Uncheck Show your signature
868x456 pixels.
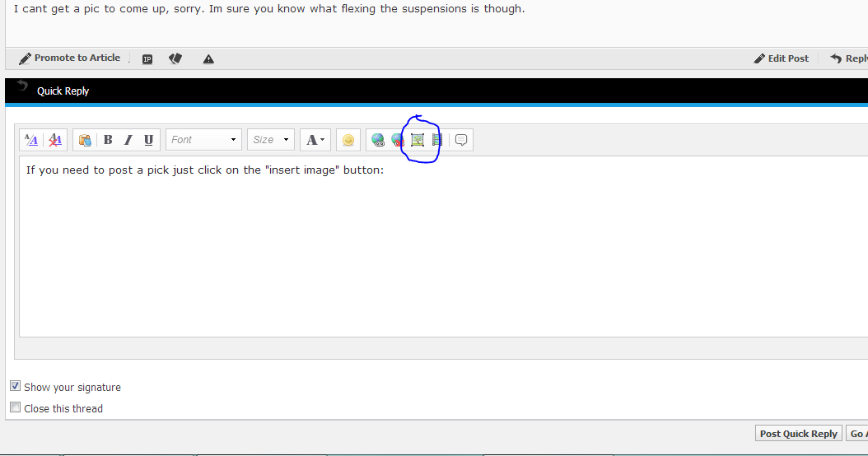[x=16, y=386]
